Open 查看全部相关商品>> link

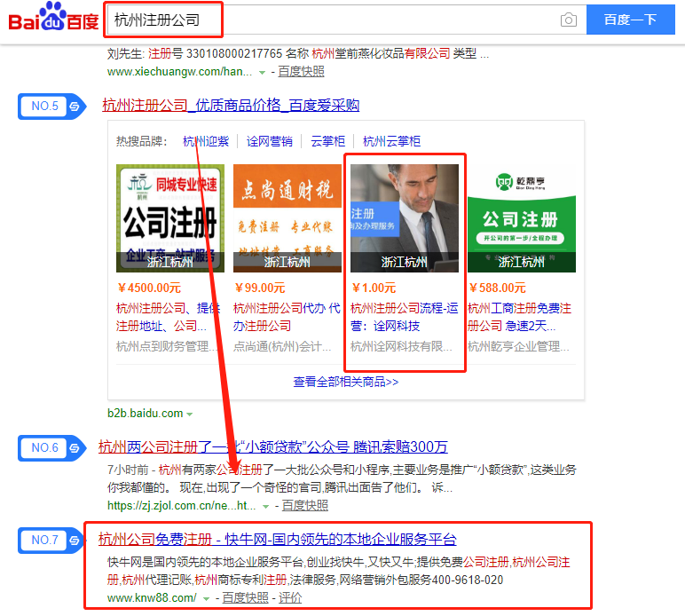click(345, 382)
